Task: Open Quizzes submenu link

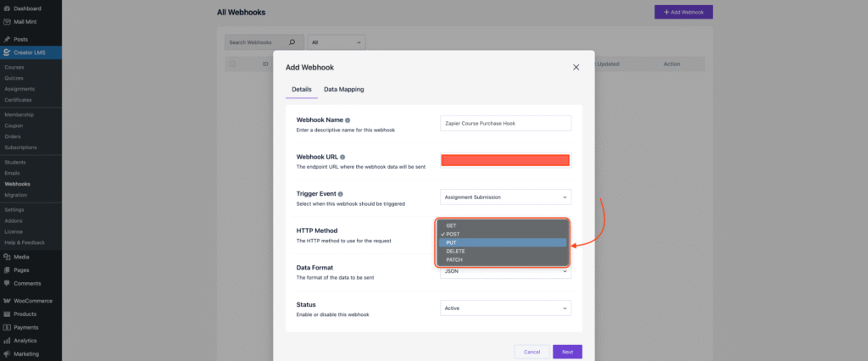Action: (x=14, y=78)
